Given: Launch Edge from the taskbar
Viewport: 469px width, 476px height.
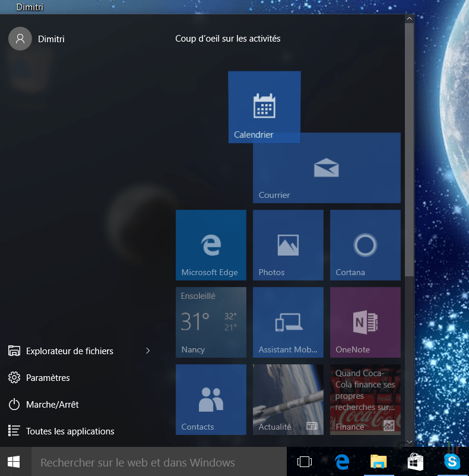Looking at the screenshot, I should pyautogui.click(x=342, y=462).
